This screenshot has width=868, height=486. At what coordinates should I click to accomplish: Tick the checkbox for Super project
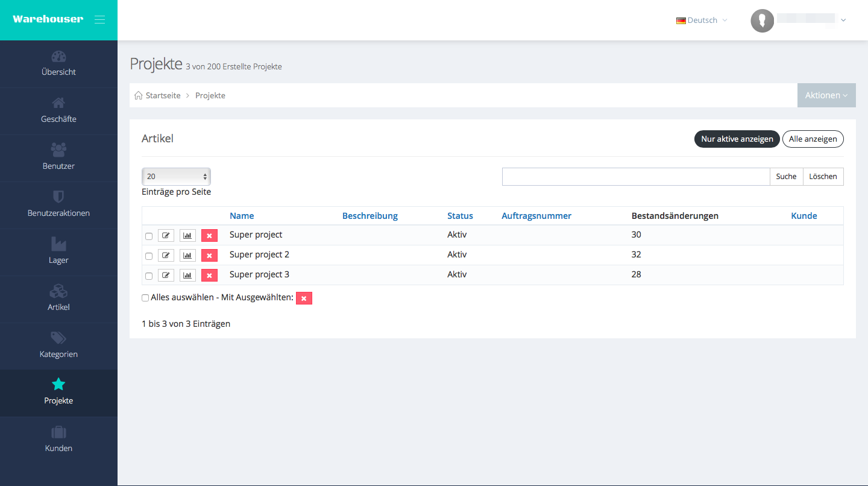[x=149, y=236]
